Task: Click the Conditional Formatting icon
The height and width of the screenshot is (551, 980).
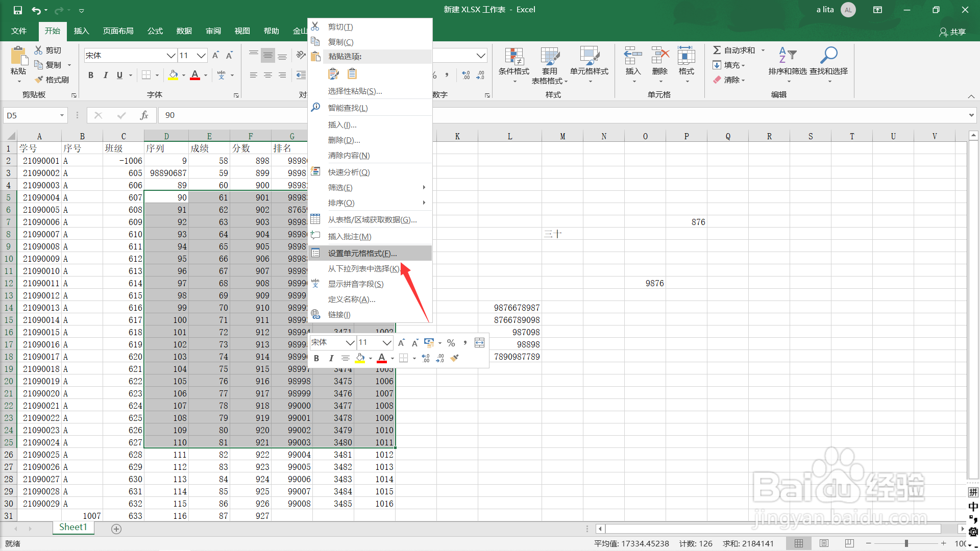Action: point(513,56)
